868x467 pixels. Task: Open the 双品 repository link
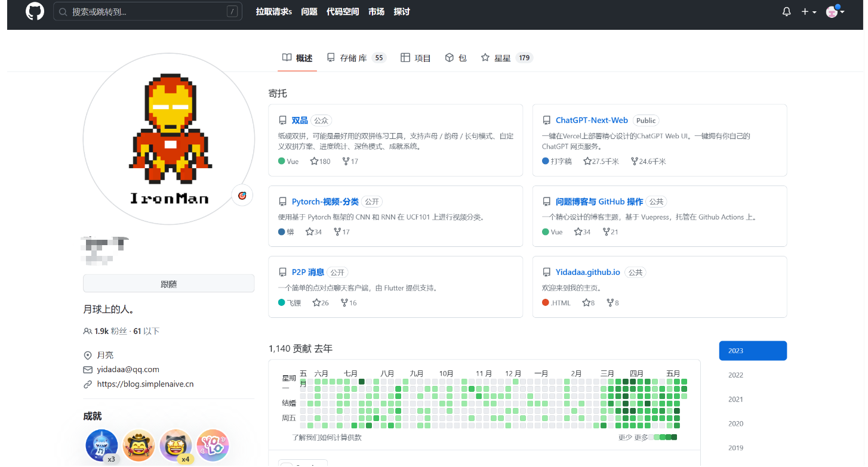[x=300, y=120]
